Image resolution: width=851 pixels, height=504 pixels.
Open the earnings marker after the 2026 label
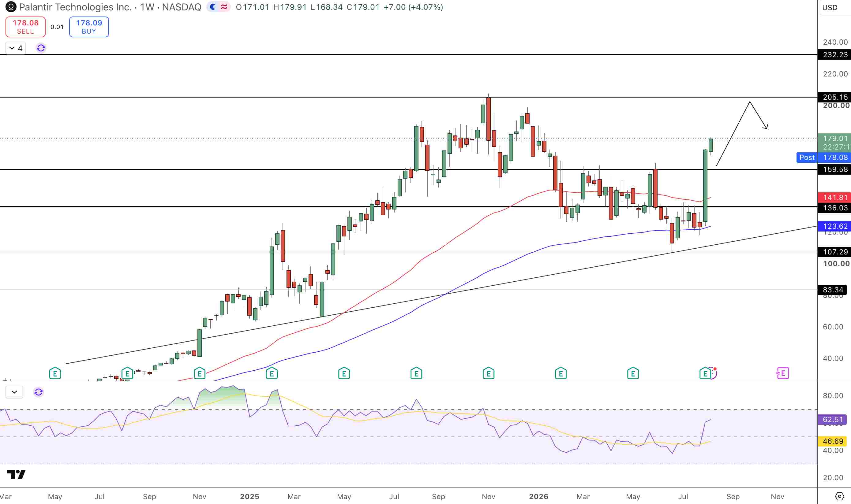pyautogui.click(x=561, y=373)
